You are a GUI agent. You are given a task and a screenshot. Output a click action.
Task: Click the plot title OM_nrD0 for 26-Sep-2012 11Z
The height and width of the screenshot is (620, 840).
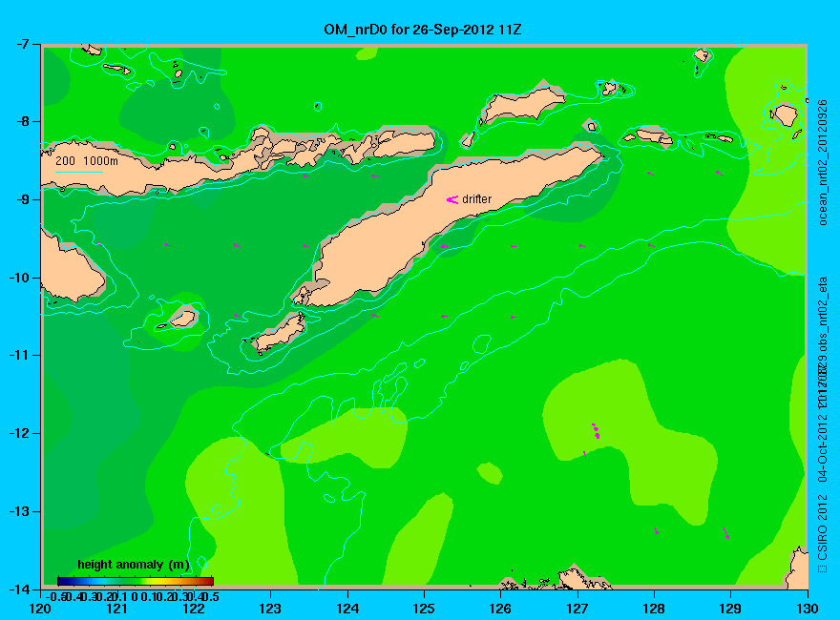pos(422,30)
